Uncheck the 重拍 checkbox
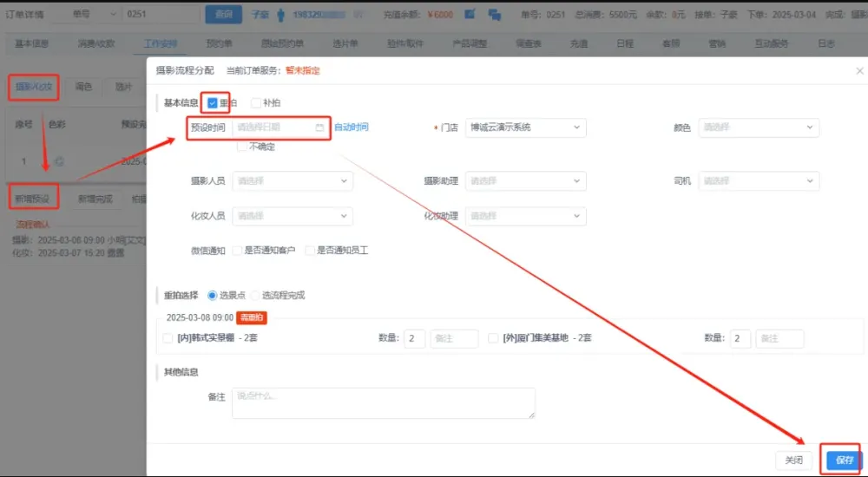This screenshot has width=868, height=477. [213, 102]
